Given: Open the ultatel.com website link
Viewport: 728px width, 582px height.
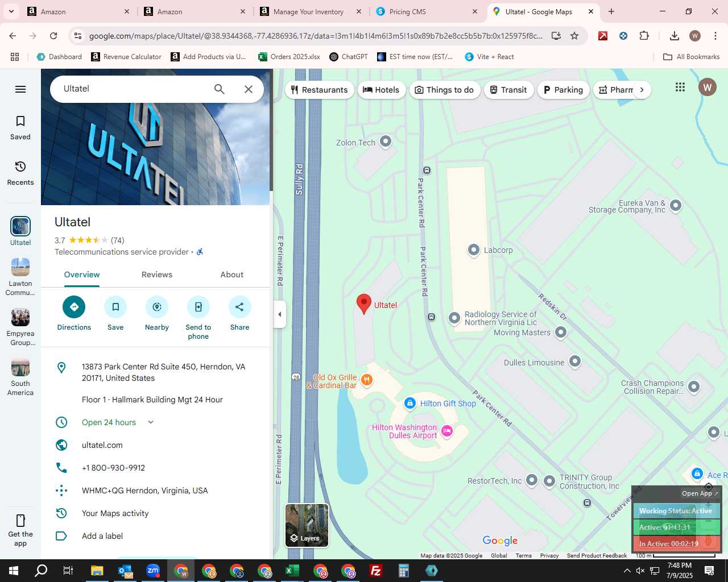Looking at the screenshot, I should pyautogui.click(x=102, y=445).
